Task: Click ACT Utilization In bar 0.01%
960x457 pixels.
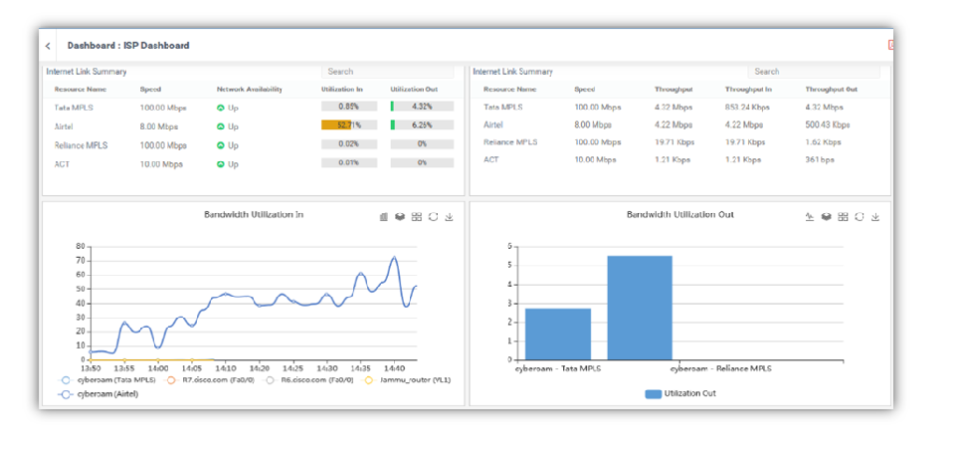Action: (x=349, y=163)
